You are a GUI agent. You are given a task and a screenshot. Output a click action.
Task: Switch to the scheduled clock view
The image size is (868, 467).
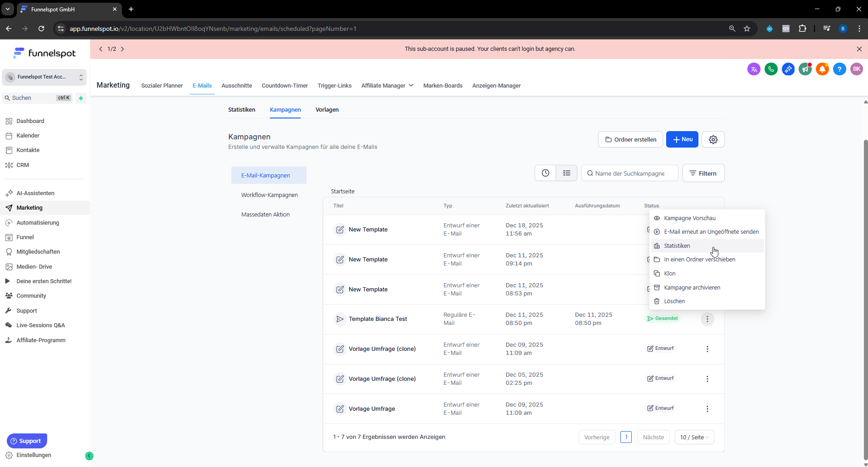click(545, 173)
